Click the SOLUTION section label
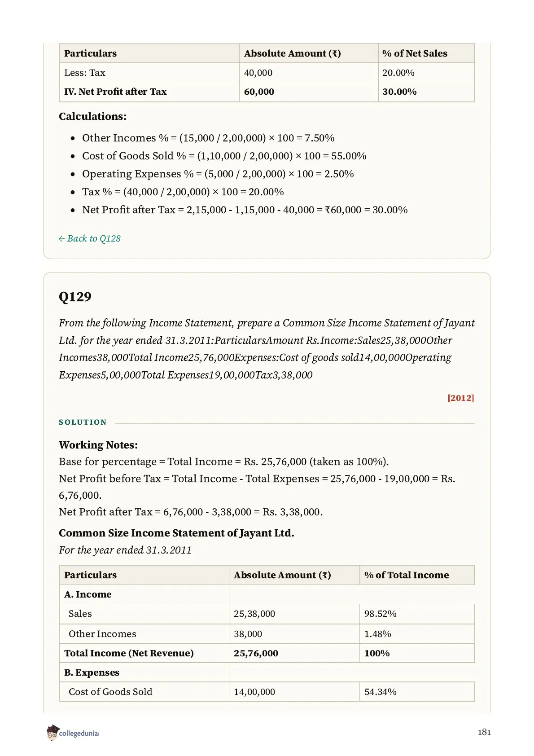 [83, 422]
